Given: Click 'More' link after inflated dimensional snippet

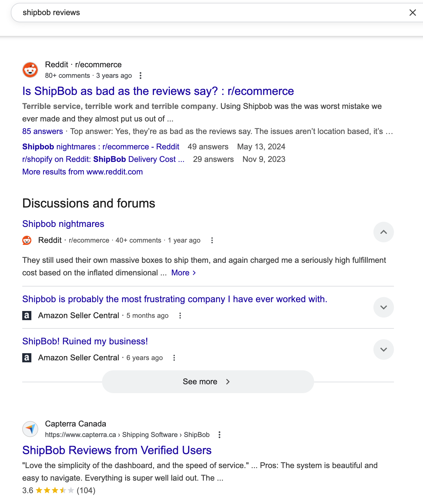Looking at the screenshot, I should (183, 273).
